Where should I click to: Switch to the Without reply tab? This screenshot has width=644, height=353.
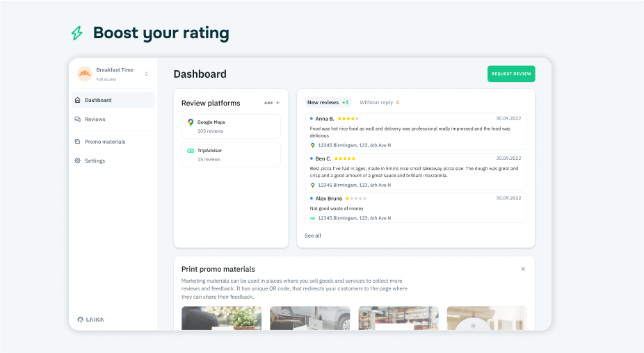tap(379, 102)
